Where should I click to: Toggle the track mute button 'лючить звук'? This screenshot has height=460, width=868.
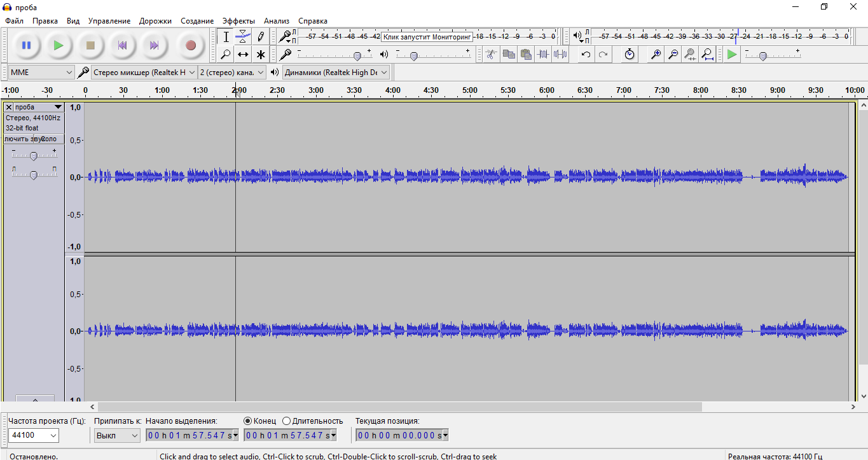(20, 139)
